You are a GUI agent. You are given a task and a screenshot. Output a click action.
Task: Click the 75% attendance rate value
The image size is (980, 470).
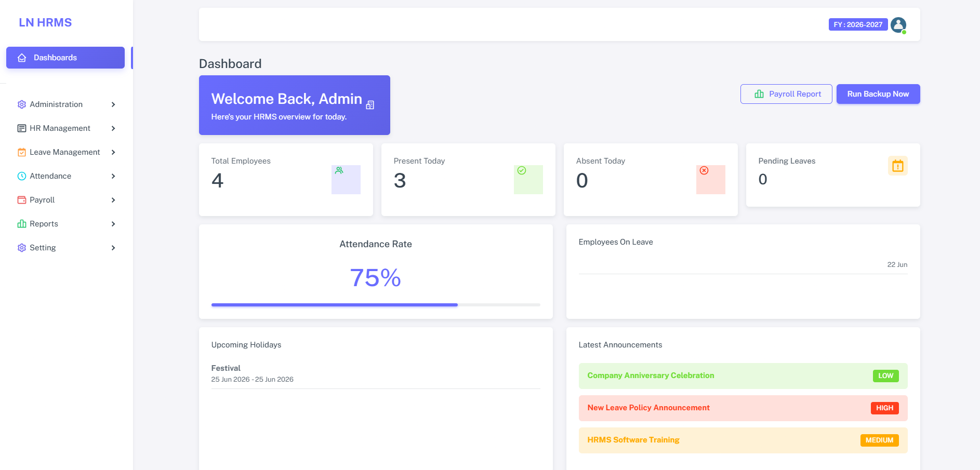376,278
